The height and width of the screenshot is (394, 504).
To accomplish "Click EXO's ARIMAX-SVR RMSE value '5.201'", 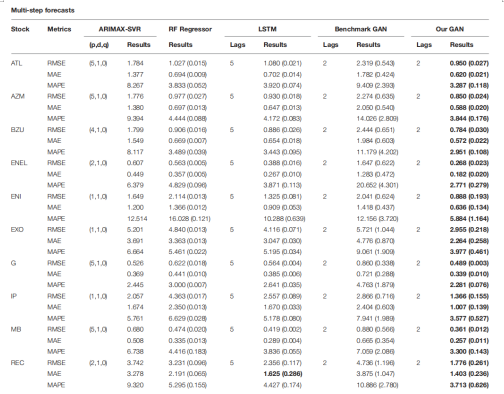I will pos(135,230).
